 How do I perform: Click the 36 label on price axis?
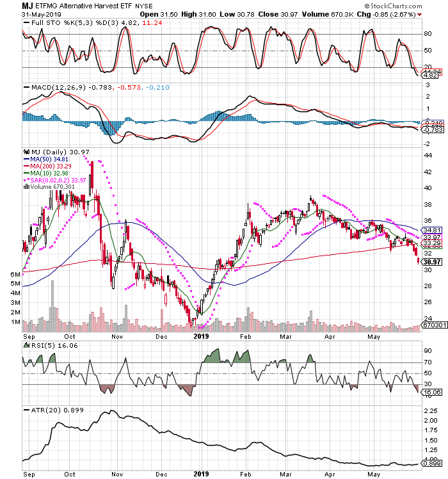click(x=428, y=220)
